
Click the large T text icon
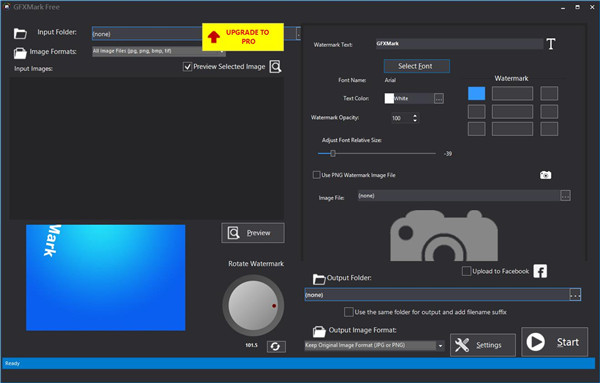(551, 44)
